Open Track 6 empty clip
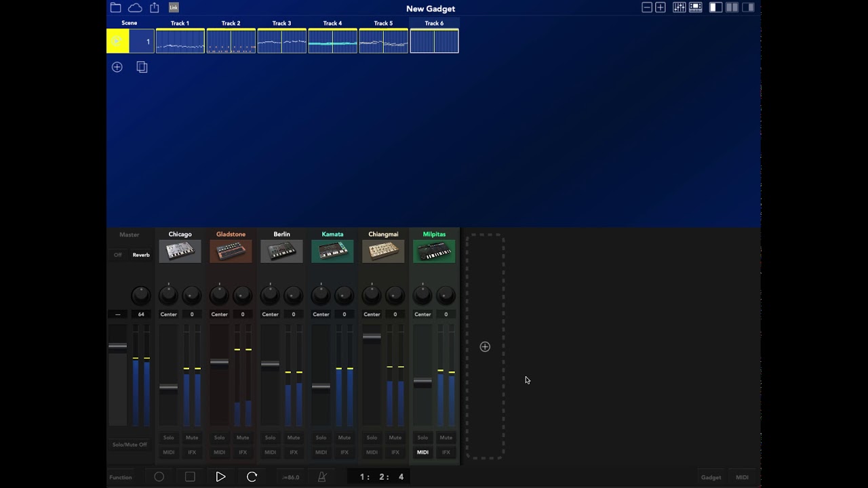 point(434,41)
